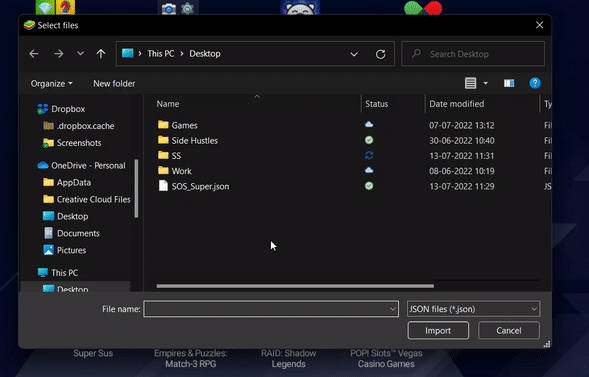
Task: Click into the Search Desktop field
Action: pyautogui.click(x=473, y=54)
